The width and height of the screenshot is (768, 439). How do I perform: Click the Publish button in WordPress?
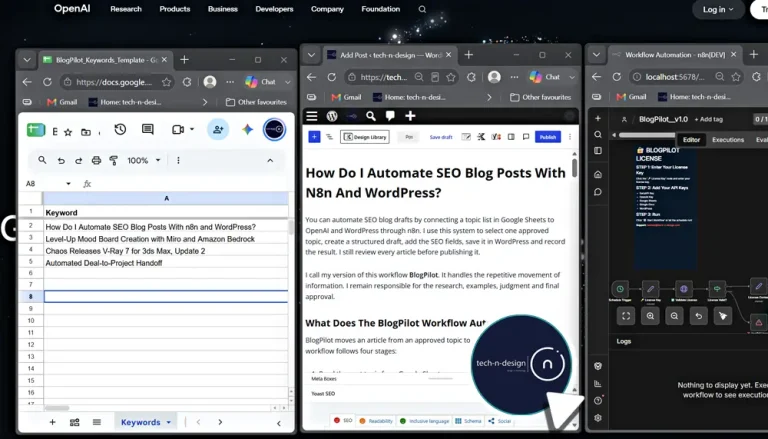548,137
